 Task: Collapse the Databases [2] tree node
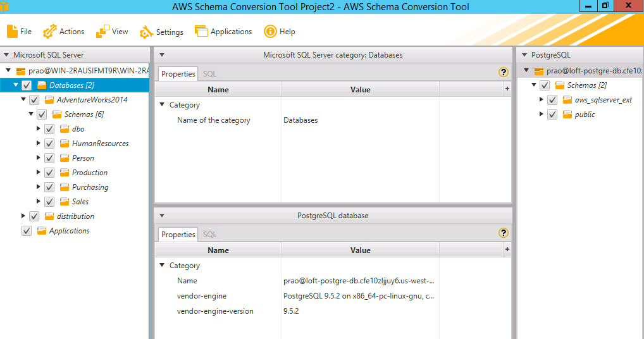(16, 85)
